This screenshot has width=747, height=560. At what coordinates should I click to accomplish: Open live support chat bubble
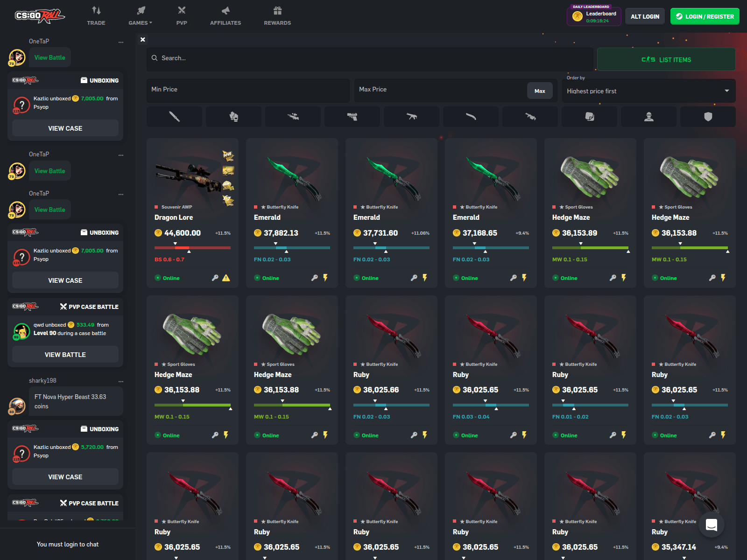(x=712, y=525)
